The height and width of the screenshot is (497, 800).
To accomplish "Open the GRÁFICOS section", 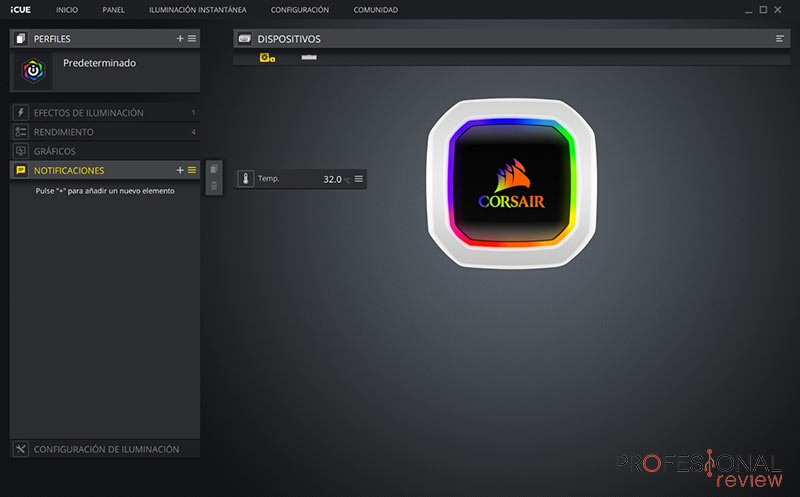I will point(105,151).
